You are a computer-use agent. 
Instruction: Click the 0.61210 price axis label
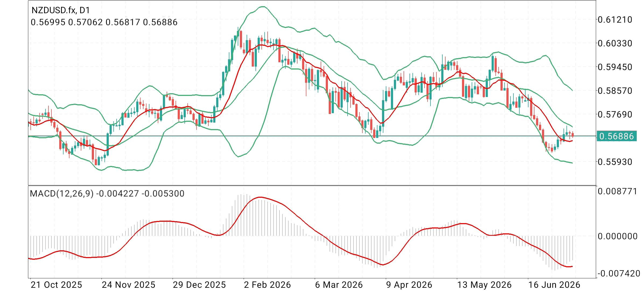coord(615,19)
